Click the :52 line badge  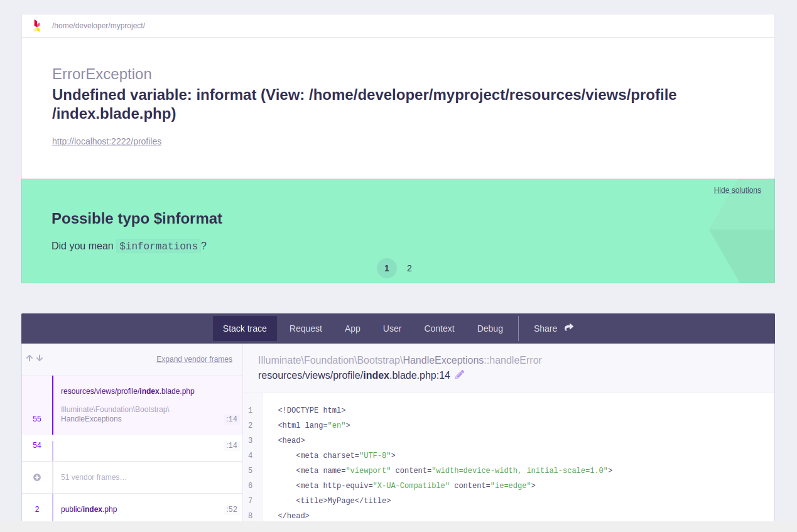coord(232,509)
